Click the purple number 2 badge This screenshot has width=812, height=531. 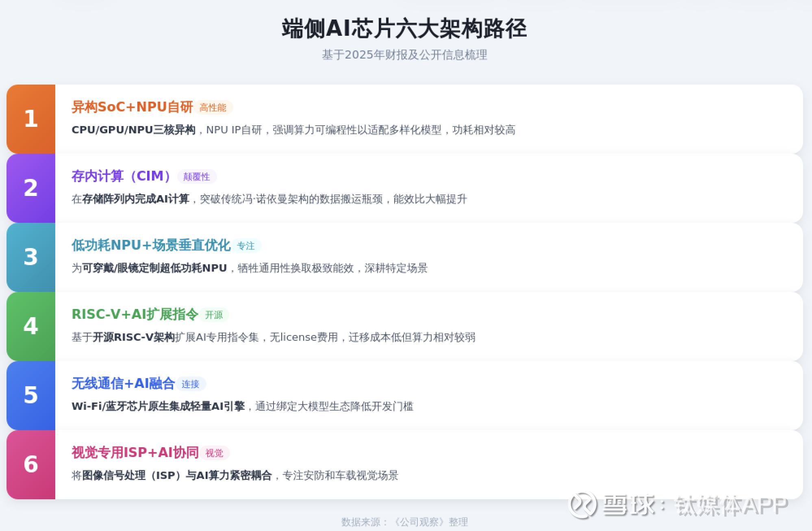[x=31, y=188]
